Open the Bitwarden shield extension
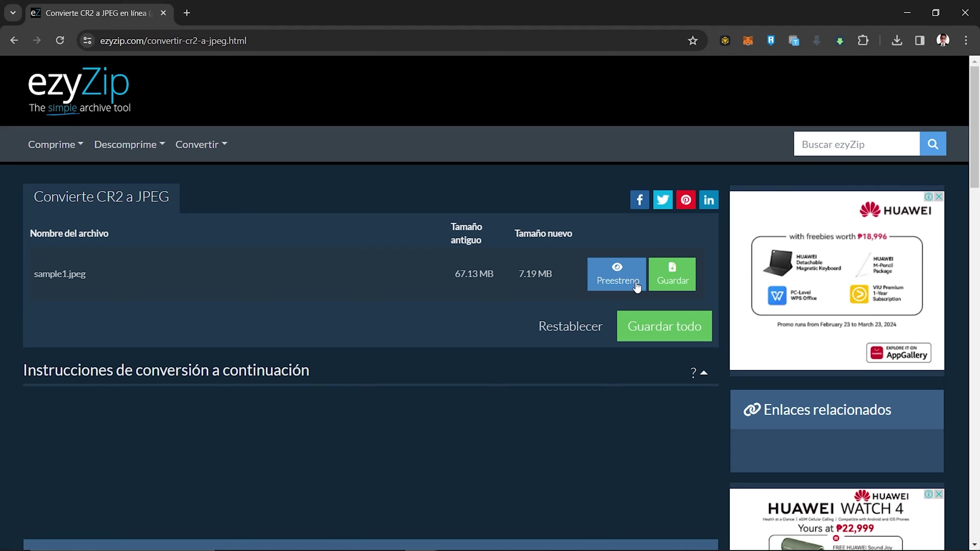980x551 pixels. pos(771,41)
